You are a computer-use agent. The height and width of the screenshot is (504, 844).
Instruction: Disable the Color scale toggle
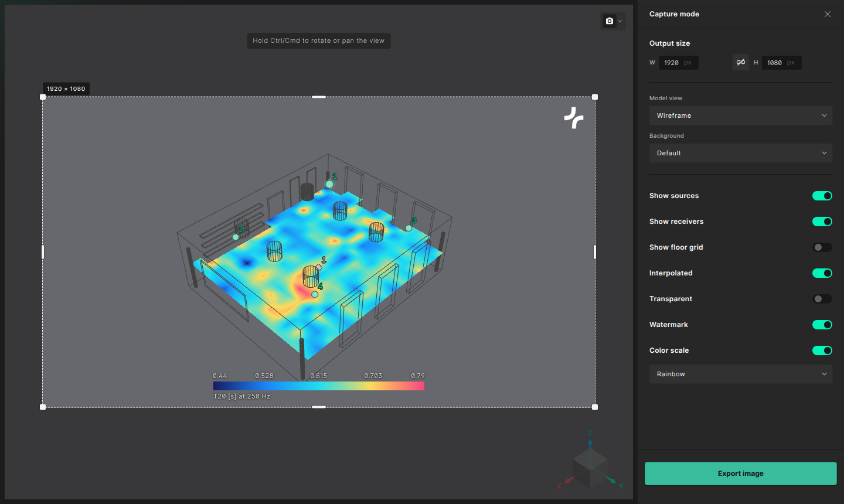822,350
